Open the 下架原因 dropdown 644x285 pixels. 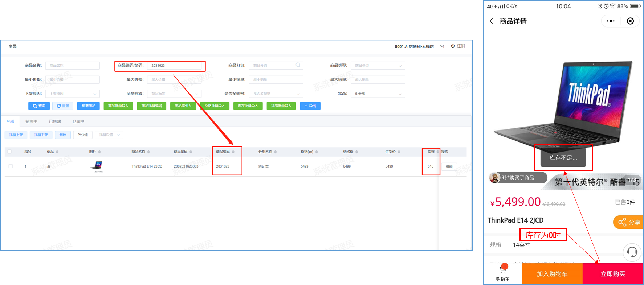[73, 94]
